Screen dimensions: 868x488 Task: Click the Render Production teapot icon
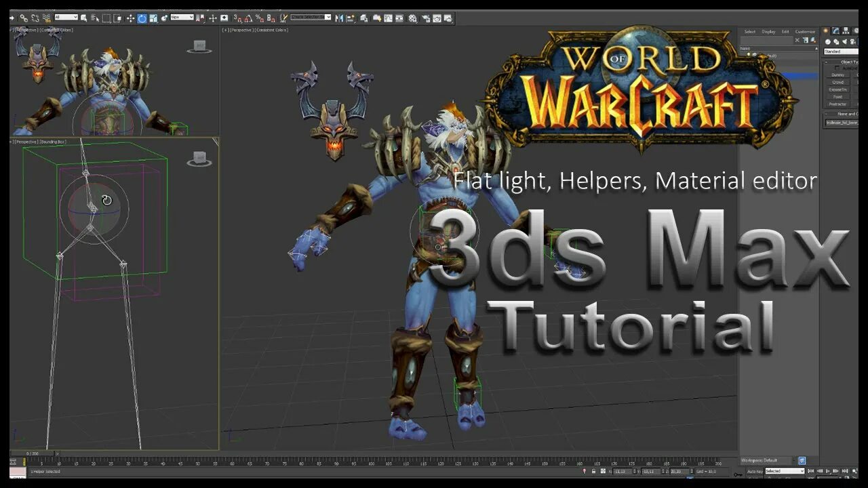(x=448, y=18)
